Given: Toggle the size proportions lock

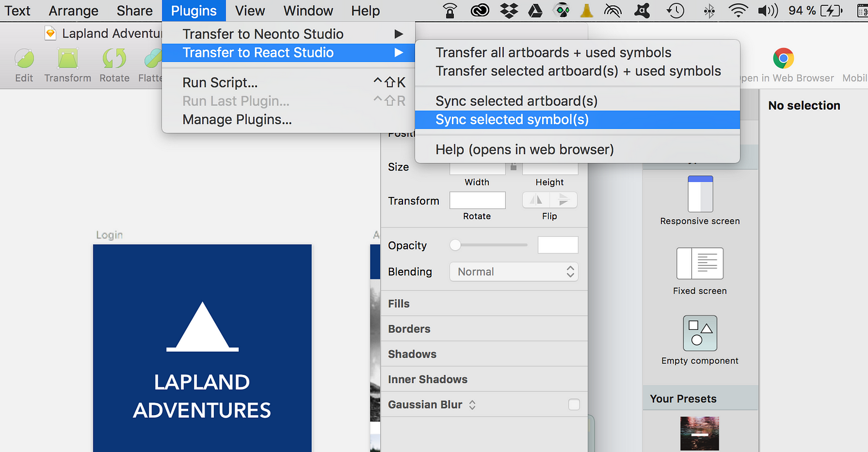Looking at the screenshot, I should [513, 167].
